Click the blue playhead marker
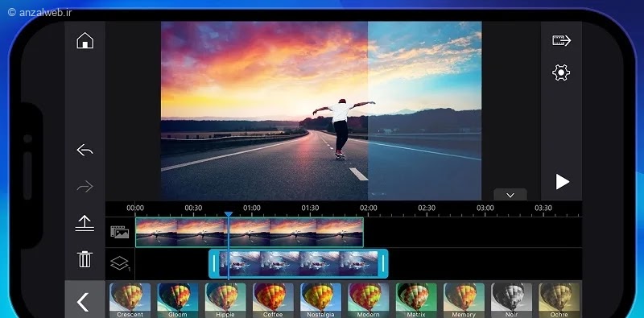644x318 pixels. [229, 214]
